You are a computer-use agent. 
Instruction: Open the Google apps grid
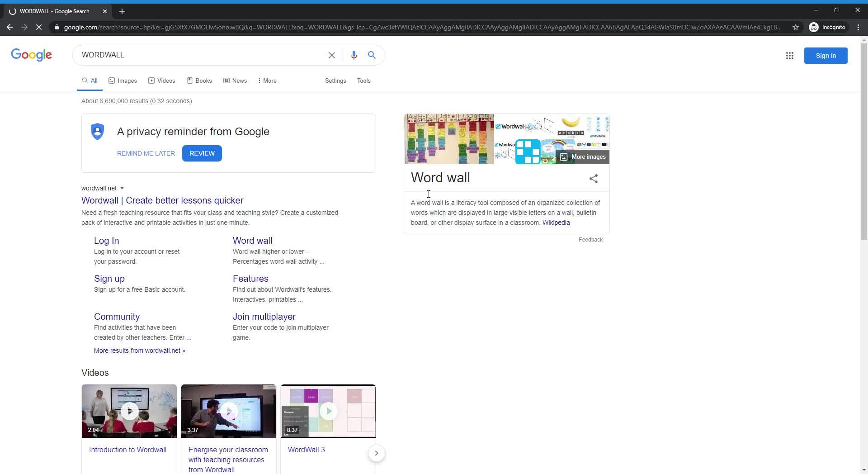coord(790,56)
